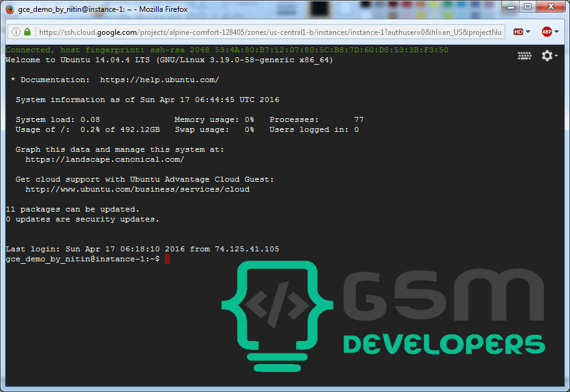Click the Firefox logo in title bar
Screen dimensions: 570x392
pos(10,9)
